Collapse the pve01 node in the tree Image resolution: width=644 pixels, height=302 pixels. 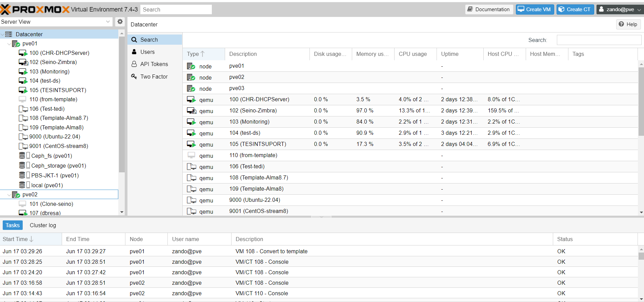pyautogui.click(x=9, y=44)
